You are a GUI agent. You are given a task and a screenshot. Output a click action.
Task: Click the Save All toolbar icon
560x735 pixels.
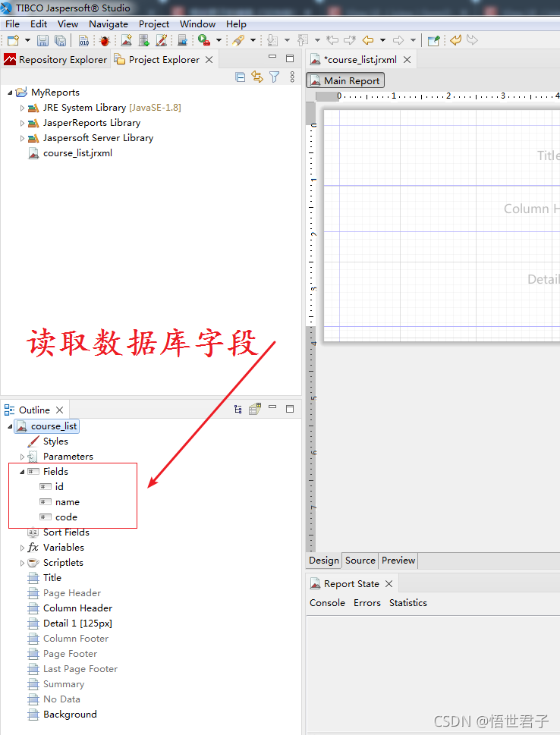[x=60, y=40]
